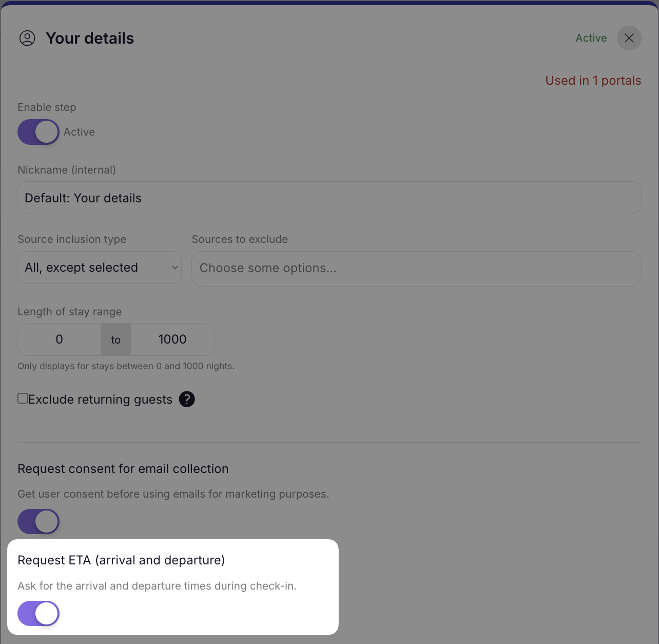Click the chevron on the Source inclusion dropdown
The height and width of the screenshot is (644, 659).
pyautogui.click(x=174, y=268)
